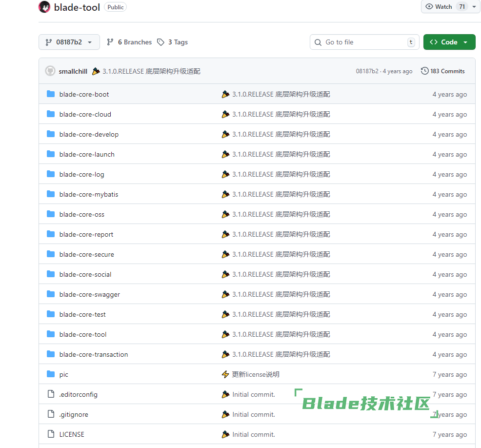Click the 更新license说明 commit message link

coord(256,374)
